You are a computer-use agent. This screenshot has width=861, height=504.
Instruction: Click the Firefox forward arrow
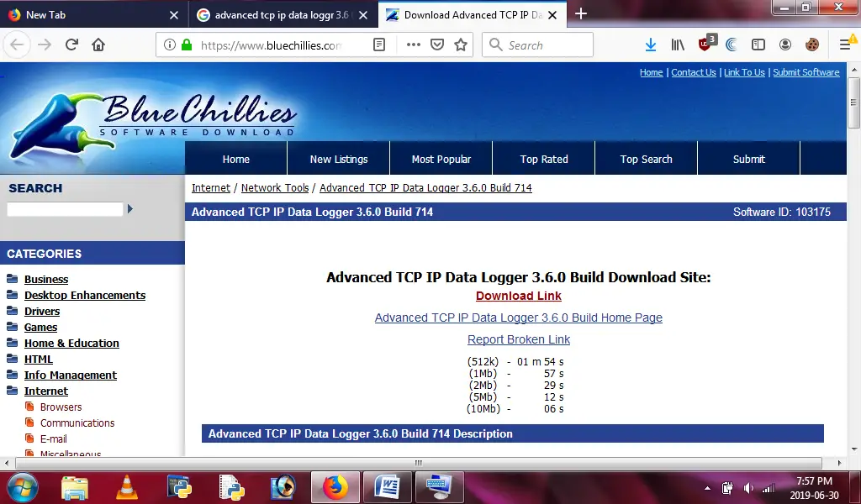pyautogui.click(x=45, y=45)
